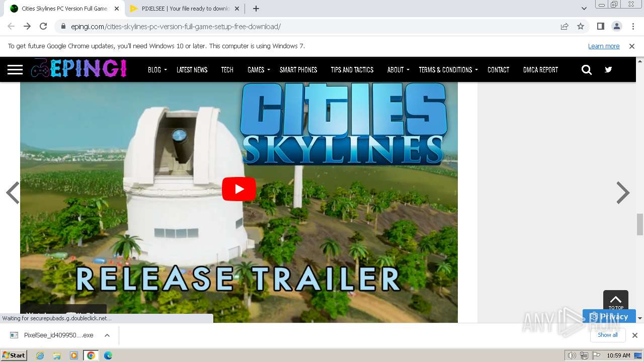Close the downloads bar
This screenshot has width=644, height=362.
click(635, 335)
